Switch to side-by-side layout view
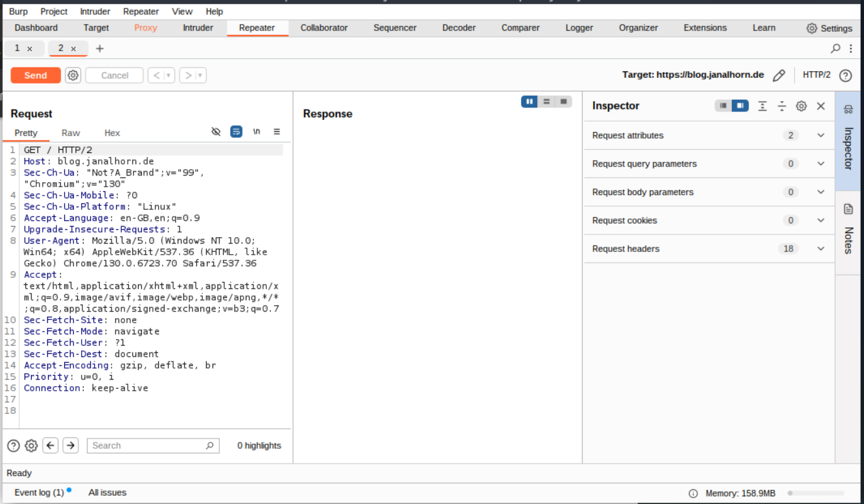 point(530,102)
